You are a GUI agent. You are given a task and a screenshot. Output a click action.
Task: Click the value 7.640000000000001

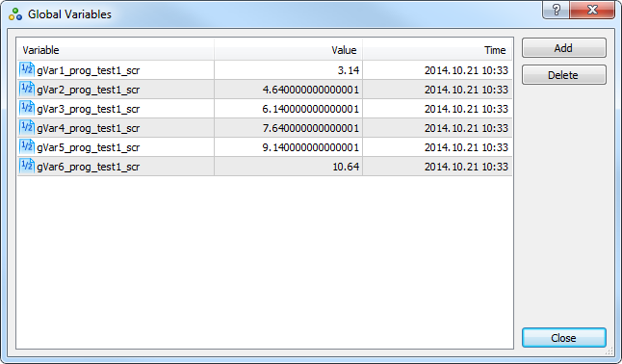click(311, 128)
